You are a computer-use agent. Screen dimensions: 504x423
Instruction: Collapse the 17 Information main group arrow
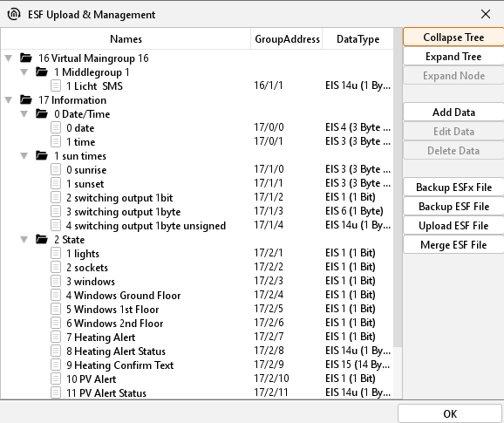tap(9, 100)
